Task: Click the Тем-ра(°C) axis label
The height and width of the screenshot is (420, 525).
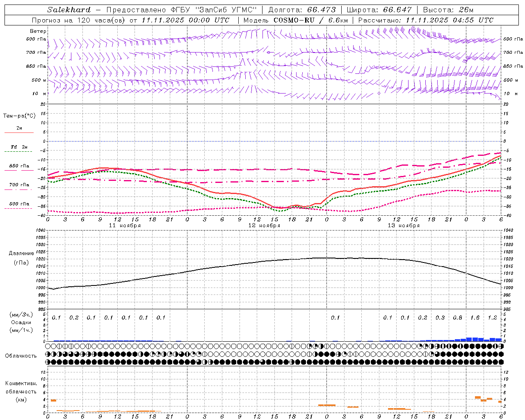Action: pyautogui.click(x=20, y=116)
